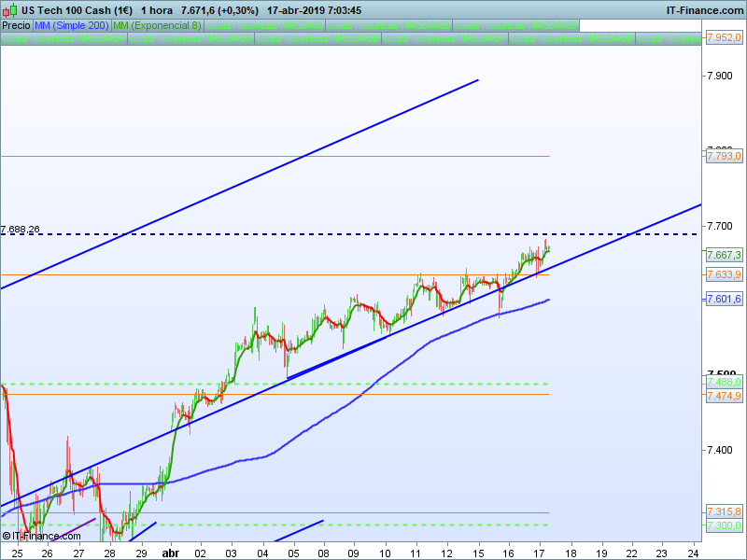Click the 7.488,0 green price tag

click(724, 382)
